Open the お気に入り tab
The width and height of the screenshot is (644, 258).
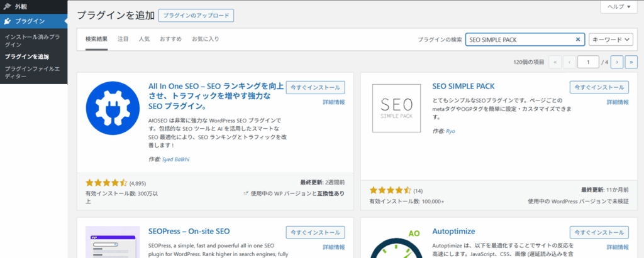pos(206,40)
